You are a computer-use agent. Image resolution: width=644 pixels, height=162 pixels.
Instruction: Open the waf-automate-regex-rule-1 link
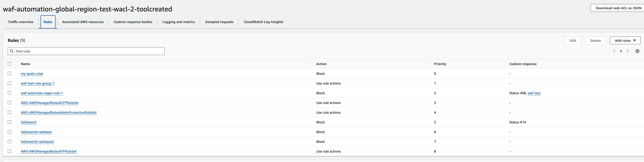[x=42, y=93]
